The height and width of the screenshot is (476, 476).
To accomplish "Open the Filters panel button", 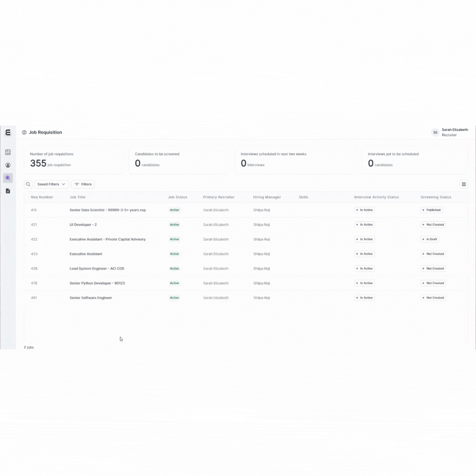I will [83, 184].
